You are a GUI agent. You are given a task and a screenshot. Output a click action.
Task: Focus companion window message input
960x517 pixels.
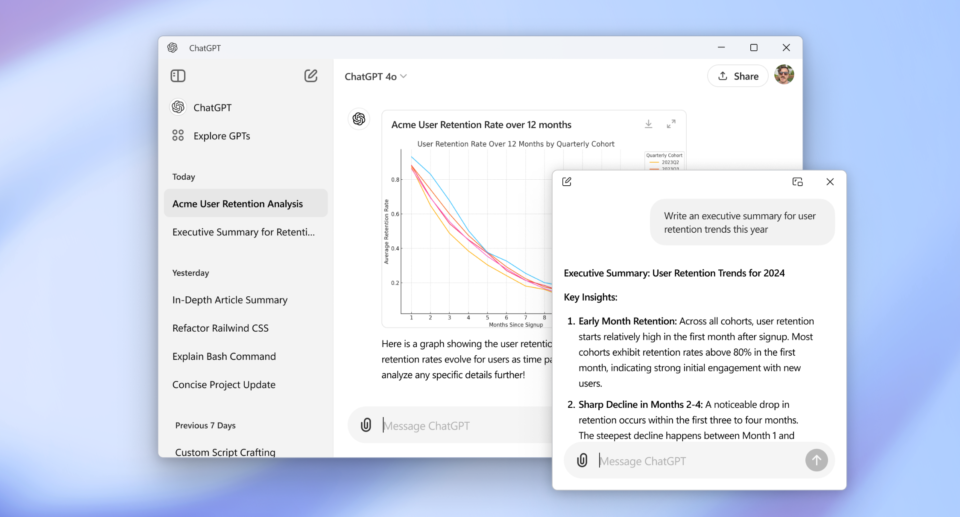[698, 461]
